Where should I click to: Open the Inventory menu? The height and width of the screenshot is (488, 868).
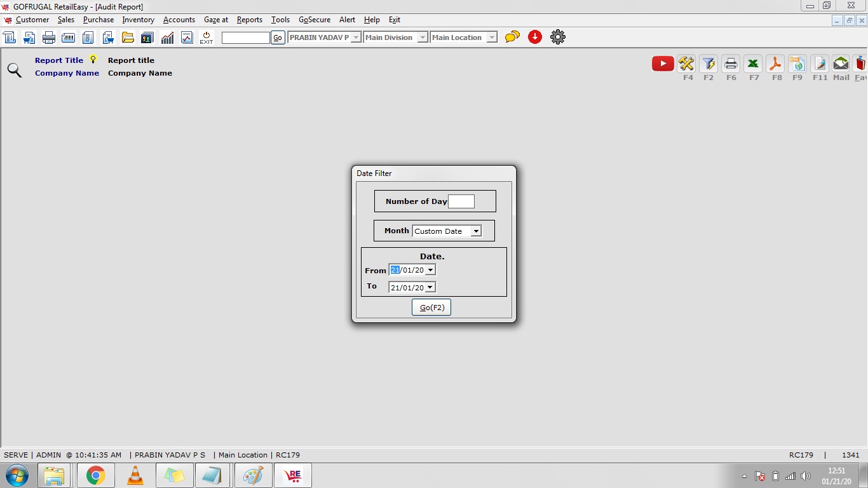tap(139, 20)
